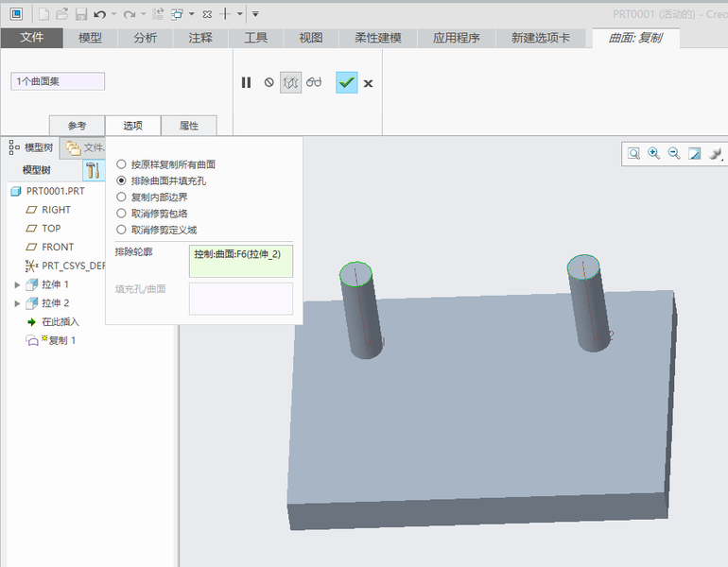Click the no-preview circle-slash icon

(x=269, y=82)
